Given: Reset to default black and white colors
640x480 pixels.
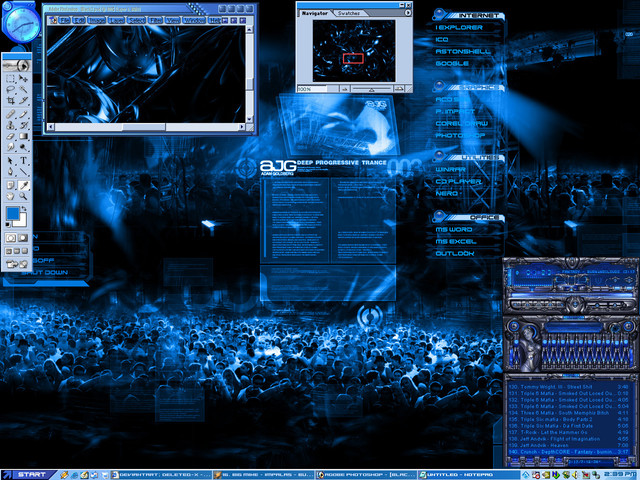Looking at the screenshot, I should tap(8, 224).
